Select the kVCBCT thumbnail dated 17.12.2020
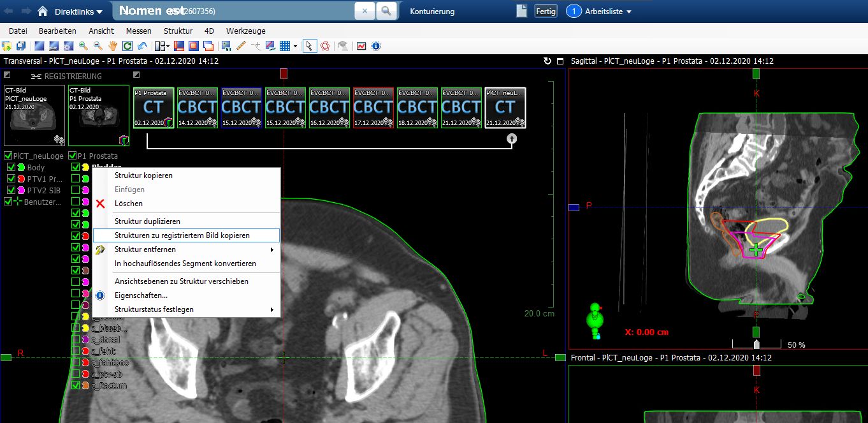 click(373, 108)
